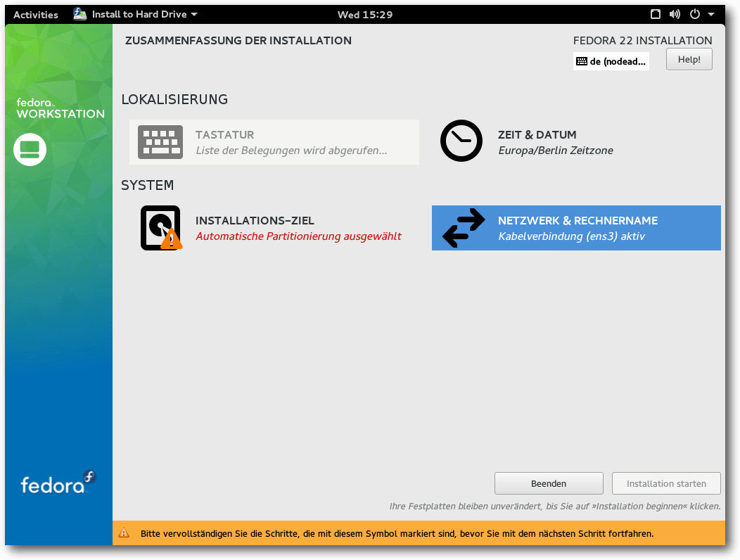Click FEDORA 22 INSTALLATION label

coord(642,41)
